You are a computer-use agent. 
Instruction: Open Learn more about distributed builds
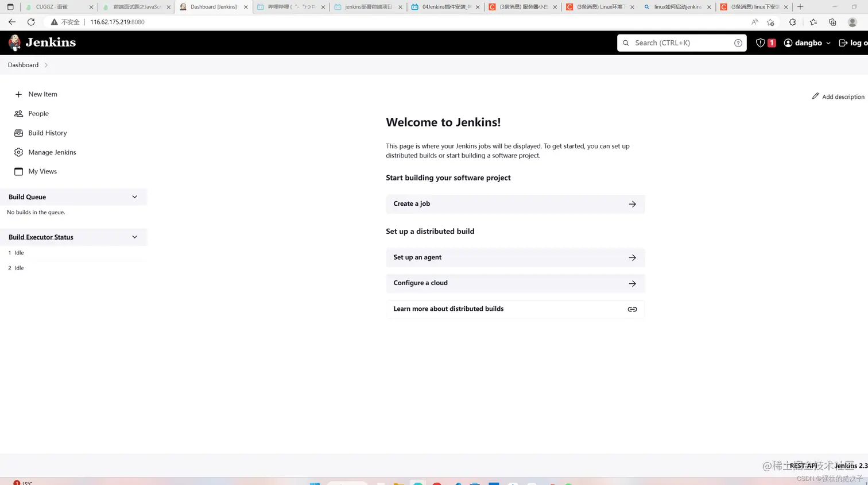tap(515, 309)
